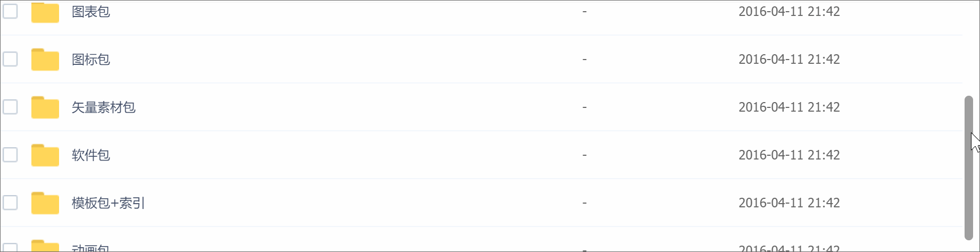Click the 软件包 folder name
The width and height of the screenshot is (980, 252).
click(x=91, y=155)
